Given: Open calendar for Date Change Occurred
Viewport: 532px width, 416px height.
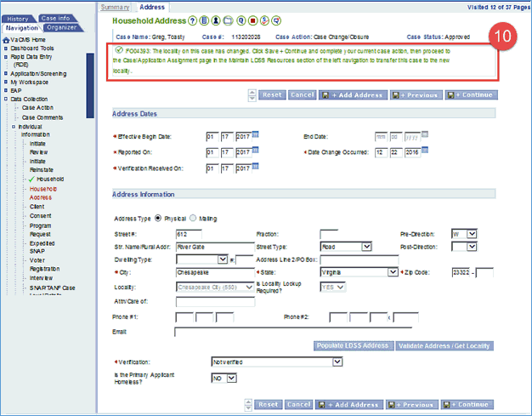Looking at the screenshot, I should pos(424,150).
